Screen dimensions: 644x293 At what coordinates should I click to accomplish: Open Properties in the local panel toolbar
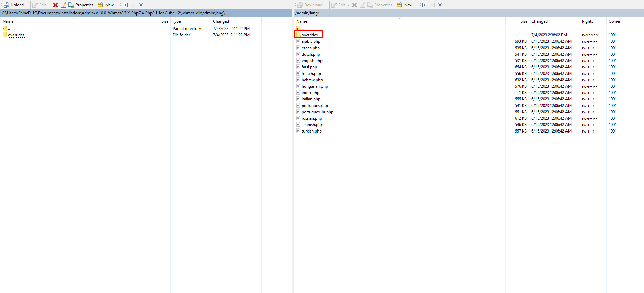(x=81, y=5)
